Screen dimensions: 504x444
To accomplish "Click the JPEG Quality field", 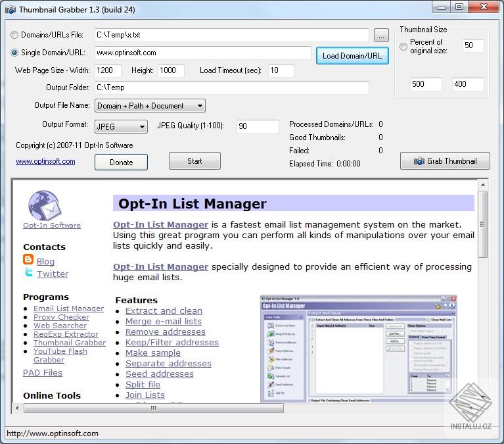I will coord(258,126).
